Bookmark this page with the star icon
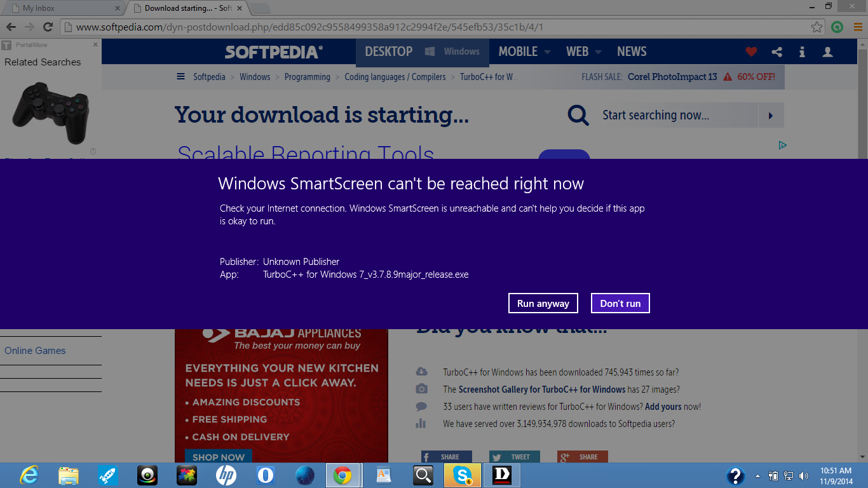 point(817,27)
